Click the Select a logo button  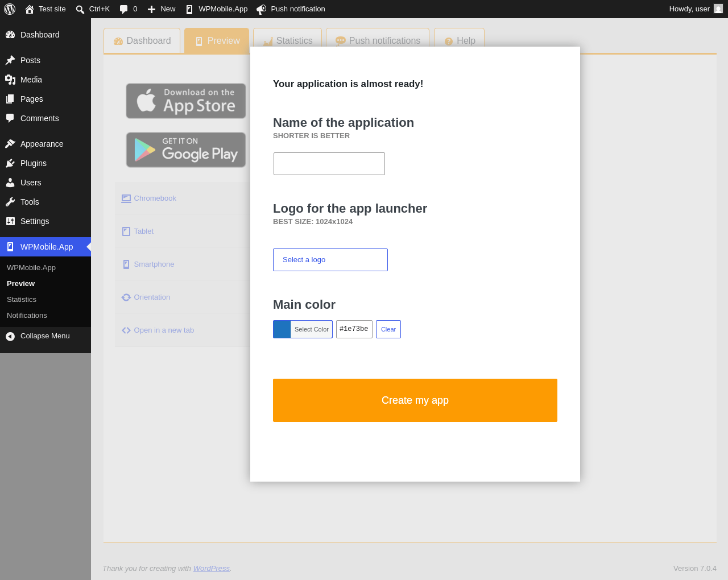pos(330,260)
